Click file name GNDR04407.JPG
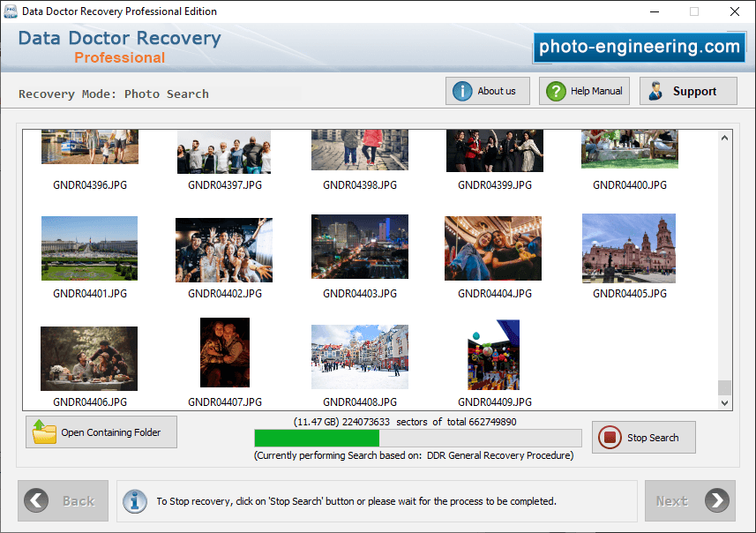This screenshot has height=533, width=756. tap(225, 402)
